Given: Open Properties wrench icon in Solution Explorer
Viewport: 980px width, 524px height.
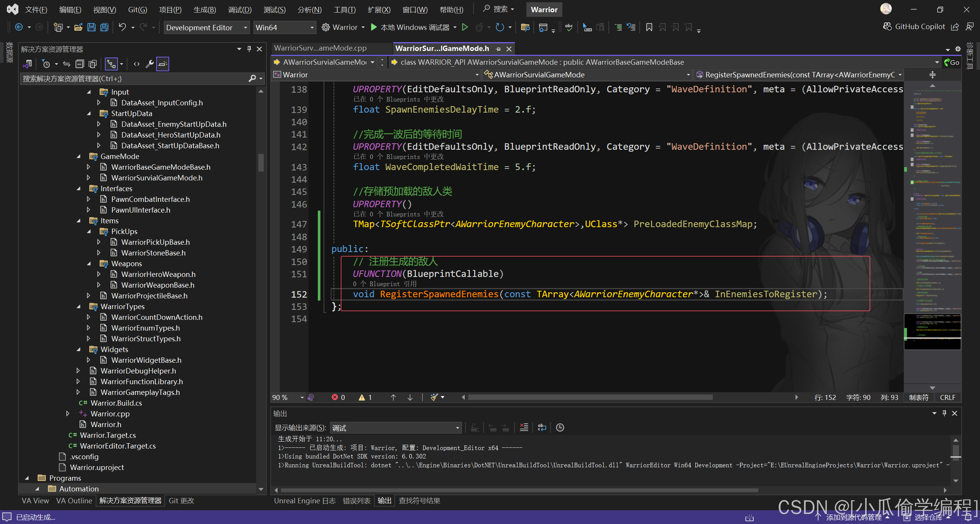Looking at the screenshot, I should (150, 64).
